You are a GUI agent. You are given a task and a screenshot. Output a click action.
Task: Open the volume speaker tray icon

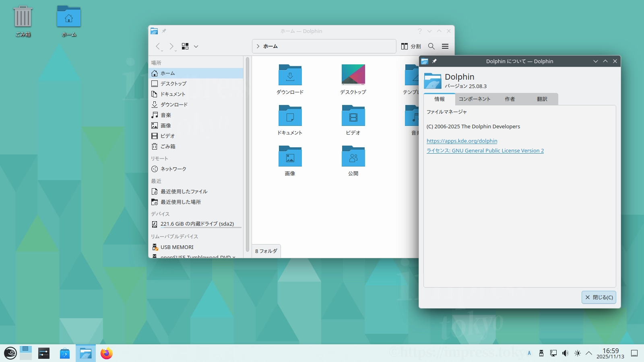pos(566,353)
